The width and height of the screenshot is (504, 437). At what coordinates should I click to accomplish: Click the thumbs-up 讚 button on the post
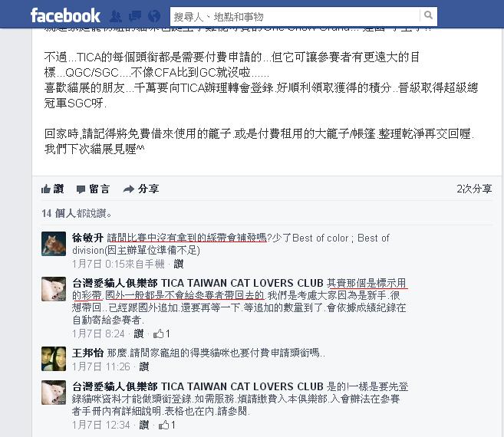[x=53, y=189]
